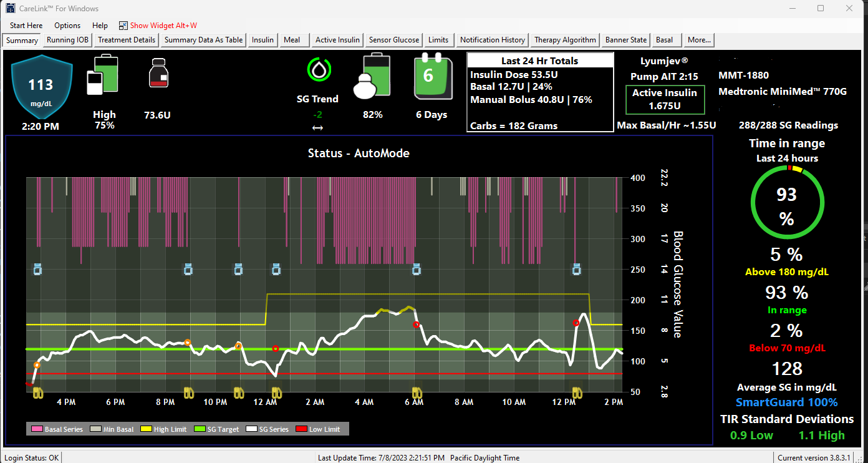Open the Notification History tab
Image resolution: width=868 pixels, height=463 pixels.
click(493, 40)
